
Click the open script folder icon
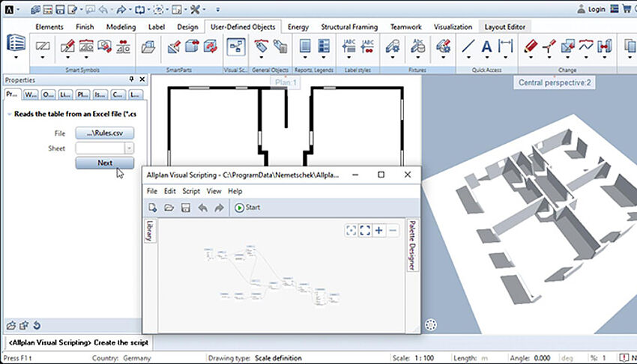pyautogui.click(x=169, y=207)
